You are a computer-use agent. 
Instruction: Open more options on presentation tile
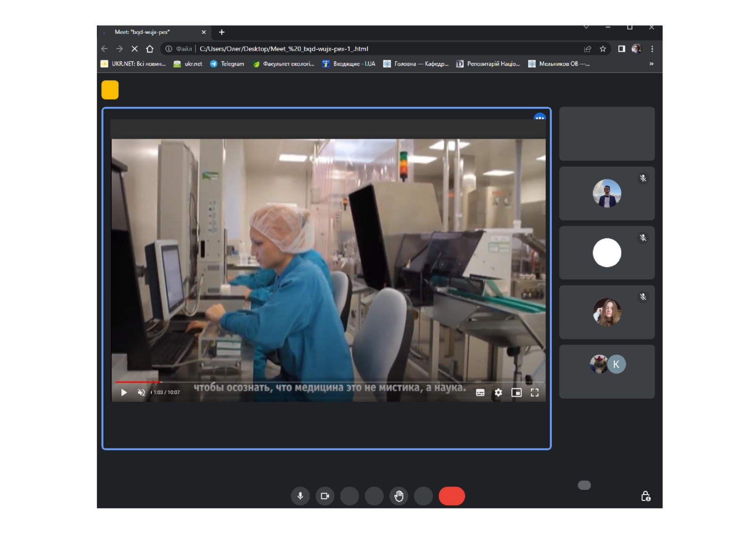click(x=539, y=118)
